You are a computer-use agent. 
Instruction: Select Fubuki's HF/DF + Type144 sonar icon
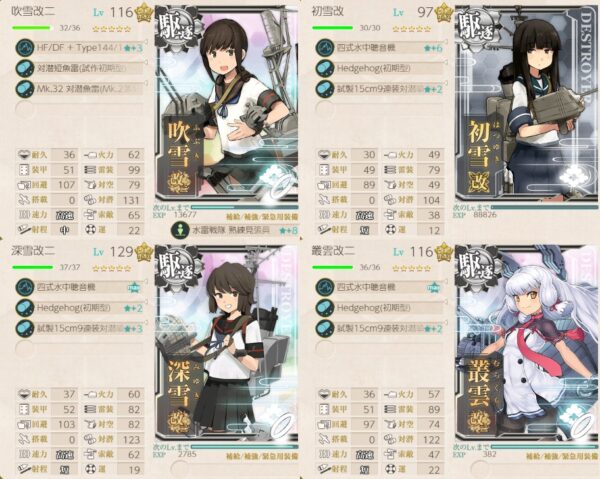pyautogui.click(x=25, y=48)
